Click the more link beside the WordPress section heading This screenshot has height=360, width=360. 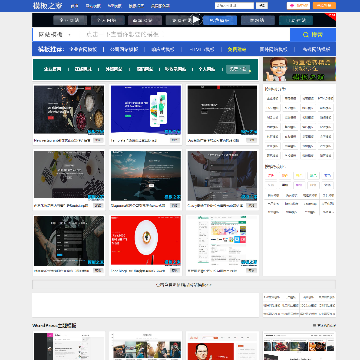coord(324,325)
